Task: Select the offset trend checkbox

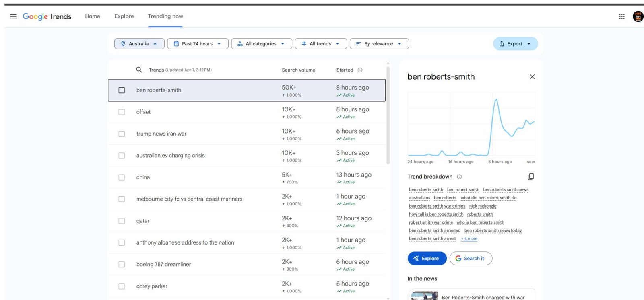Action: coord(122,112)
